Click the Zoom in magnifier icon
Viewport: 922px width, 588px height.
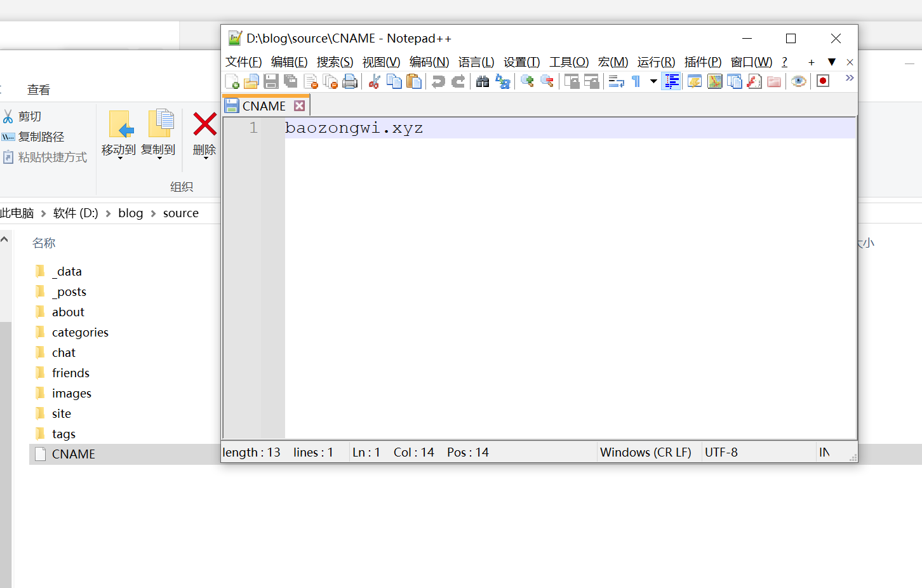[x=527, y=81]
